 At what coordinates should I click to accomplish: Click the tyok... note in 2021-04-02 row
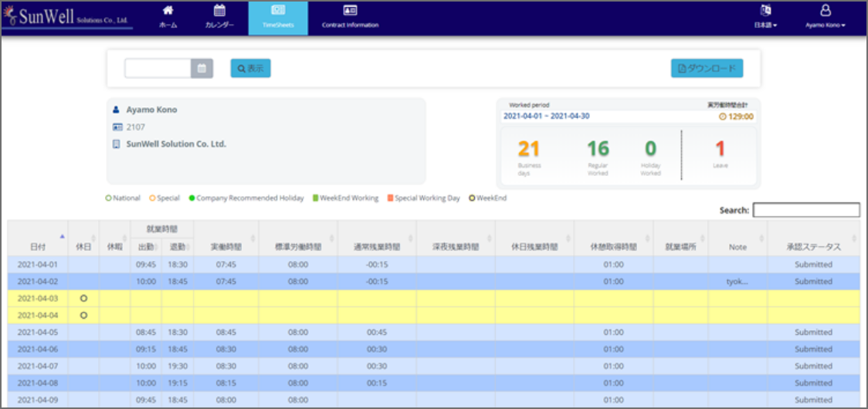point(737,281)
